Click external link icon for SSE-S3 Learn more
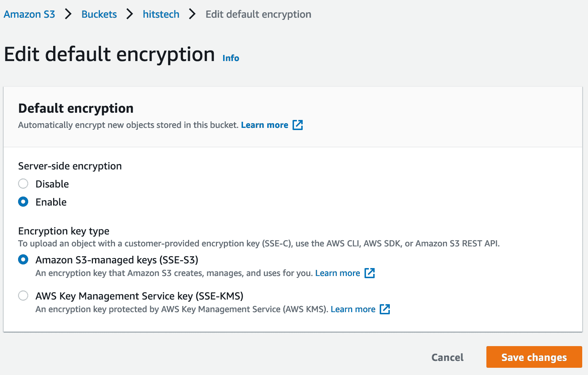 click(370, 273)
